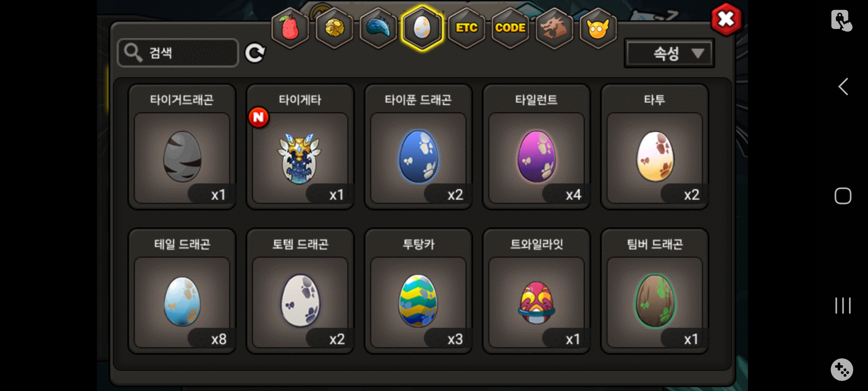Open the ETC tab

[x=467, y=28]
